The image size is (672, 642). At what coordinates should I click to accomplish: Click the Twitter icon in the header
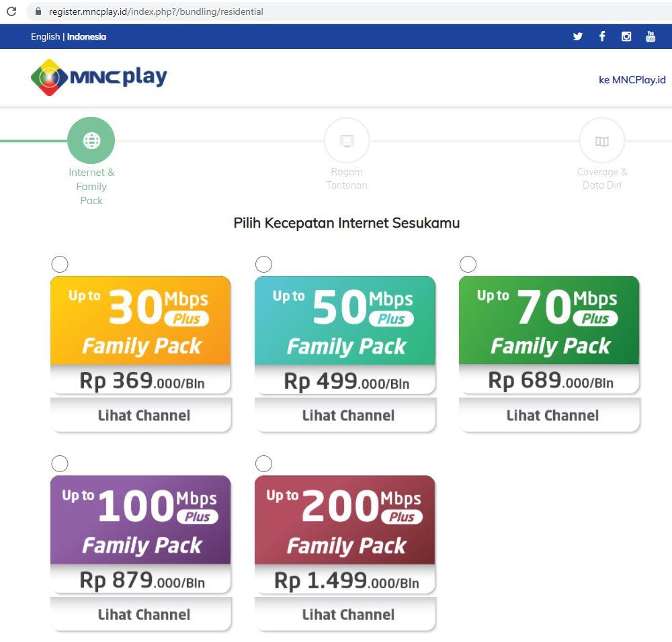tap(577, 36)
